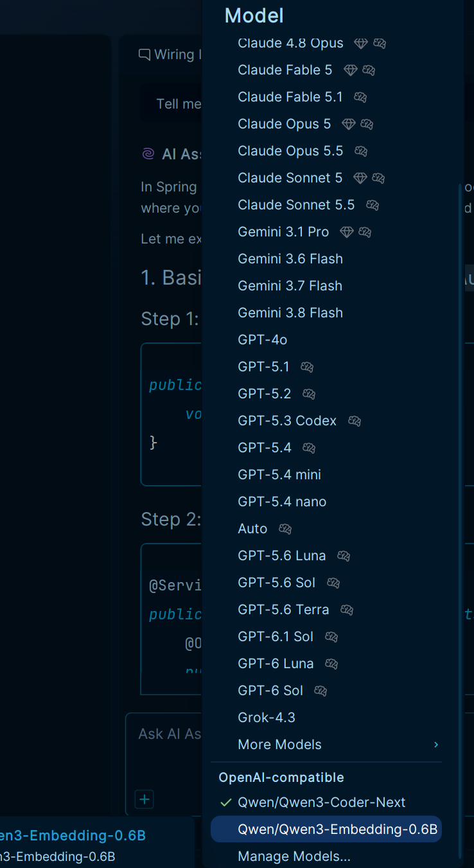Click the Model popup heading
The width and height of the screenshot is (474, 868).
tap(254, 15)
